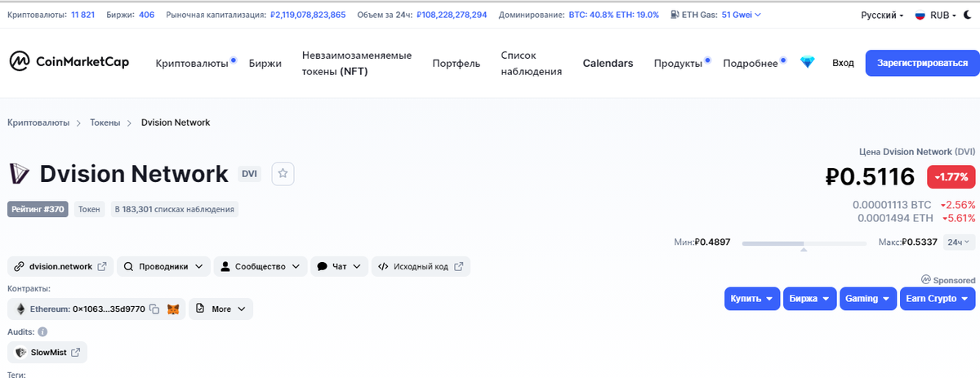The height and width of the screenshot is (378, 980).
Task: Open Биржи menu
Action: pos(265,64)
